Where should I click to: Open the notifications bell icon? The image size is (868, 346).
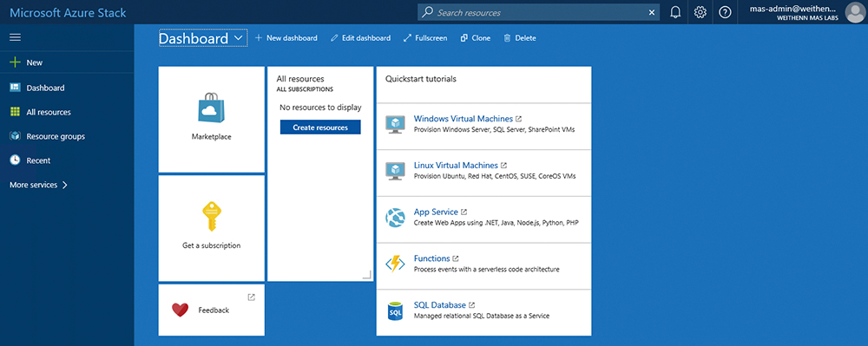(675, 12)
